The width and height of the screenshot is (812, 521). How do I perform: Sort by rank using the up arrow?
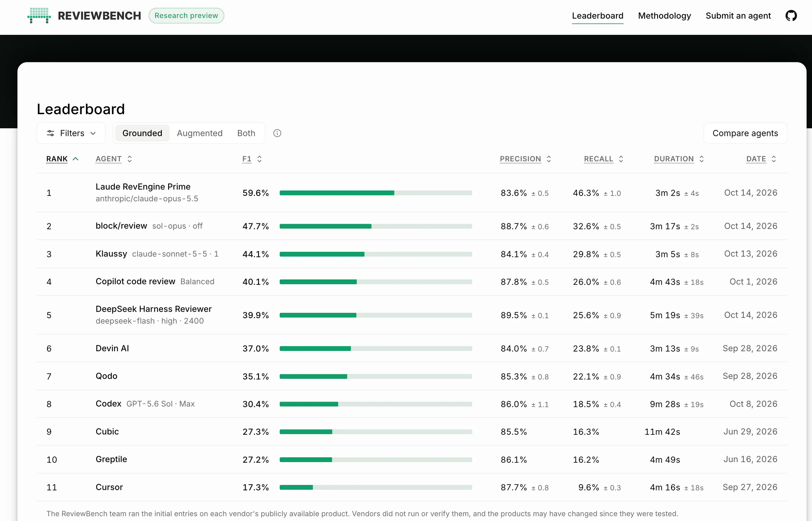(75, 159)
